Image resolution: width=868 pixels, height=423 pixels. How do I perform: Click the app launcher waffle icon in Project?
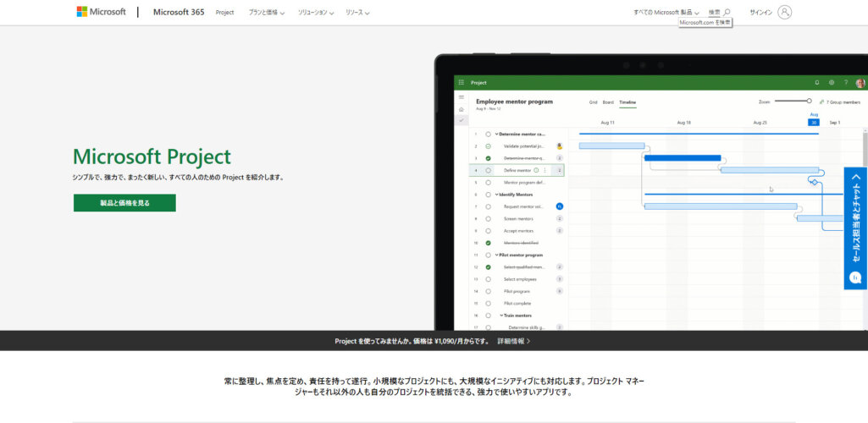tap(462, 82)
